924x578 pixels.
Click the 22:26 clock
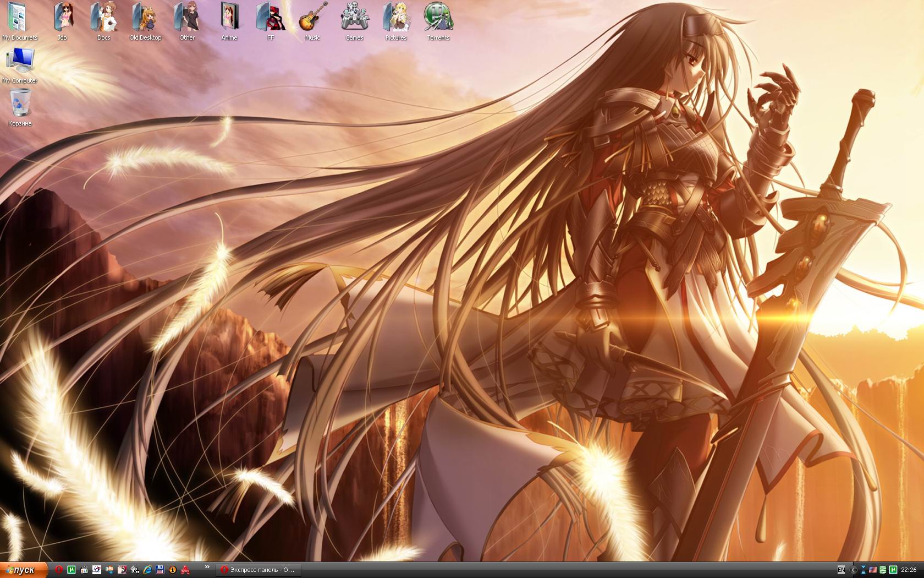pyautogui.click(x=909, y=570)
